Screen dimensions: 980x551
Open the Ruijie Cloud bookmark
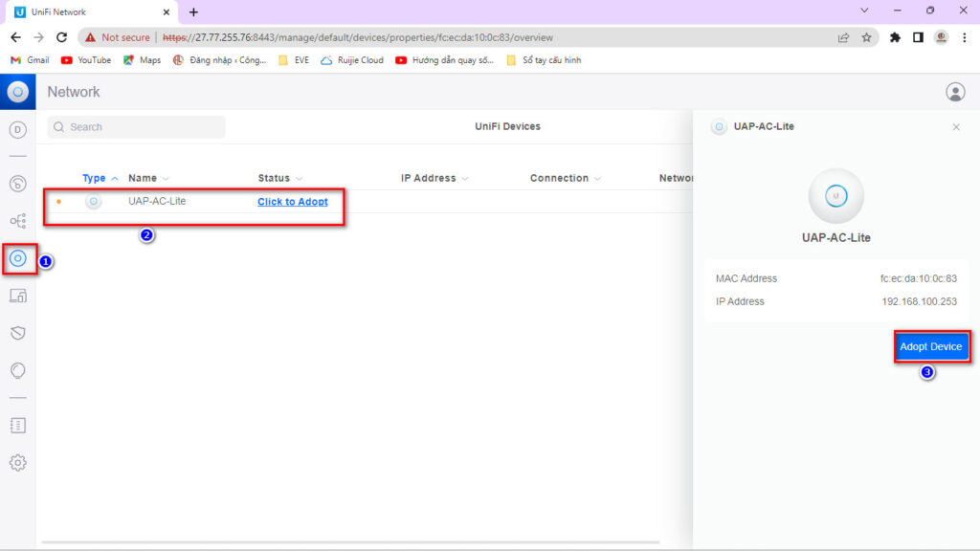pos(352,60)
